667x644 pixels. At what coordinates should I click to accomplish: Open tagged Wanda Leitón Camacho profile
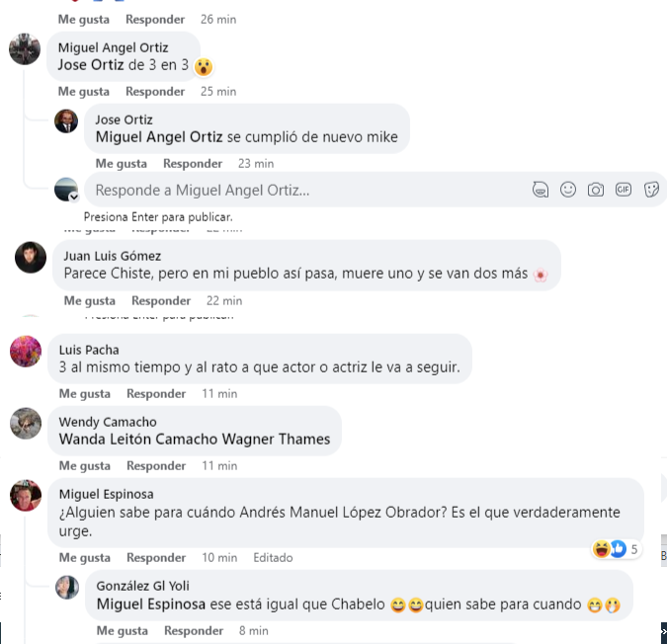point(138,440)
